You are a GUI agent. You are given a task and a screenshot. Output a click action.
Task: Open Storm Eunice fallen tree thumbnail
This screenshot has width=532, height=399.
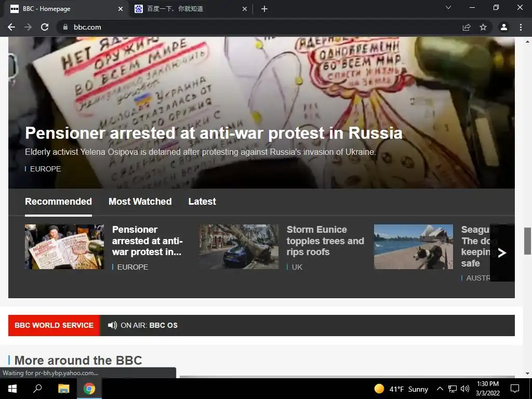tap(239, 247)
